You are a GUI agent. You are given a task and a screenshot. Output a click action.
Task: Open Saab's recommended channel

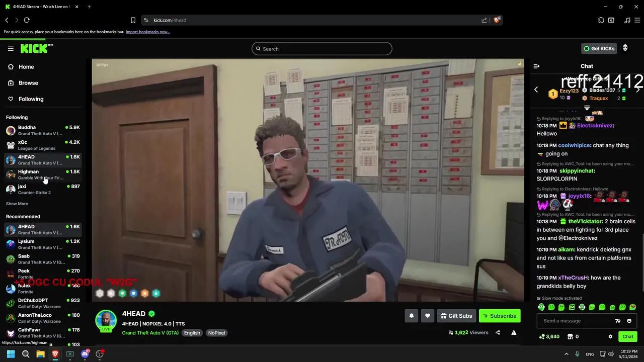pos(43,259)
